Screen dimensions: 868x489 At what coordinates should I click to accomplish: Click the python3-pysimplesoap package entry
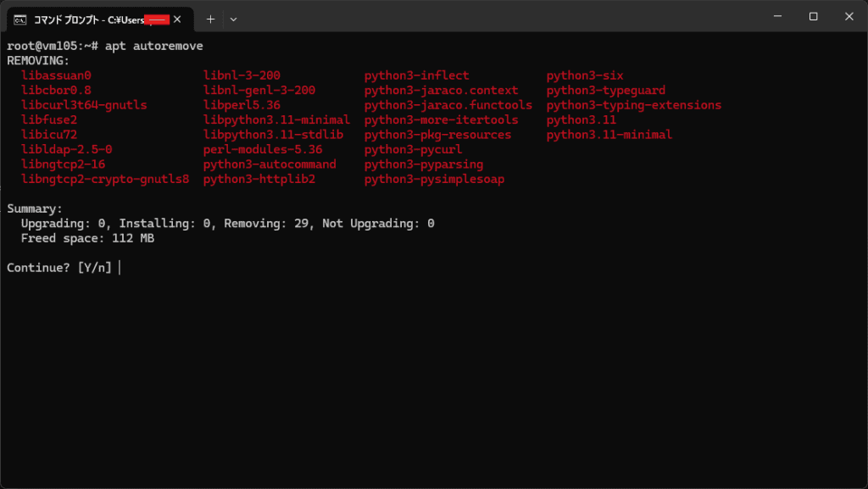pyautogui.click(x=434, y=179)
